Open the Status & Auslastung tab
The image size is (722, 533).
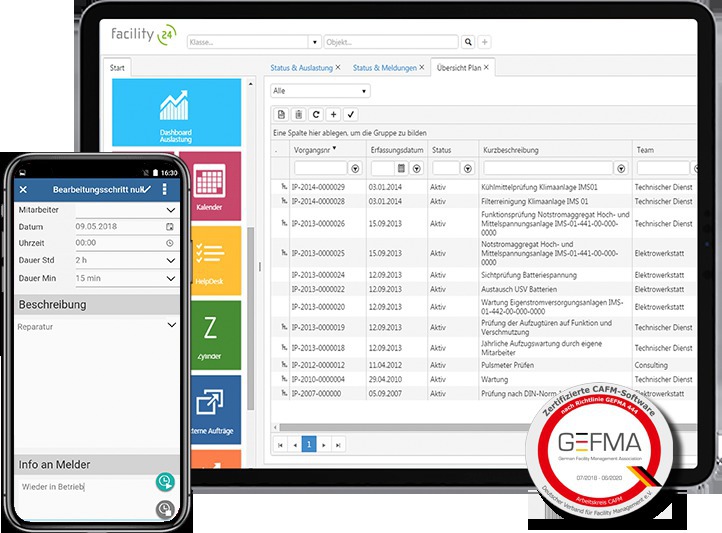pyautogui.click(x=301, y=68)
